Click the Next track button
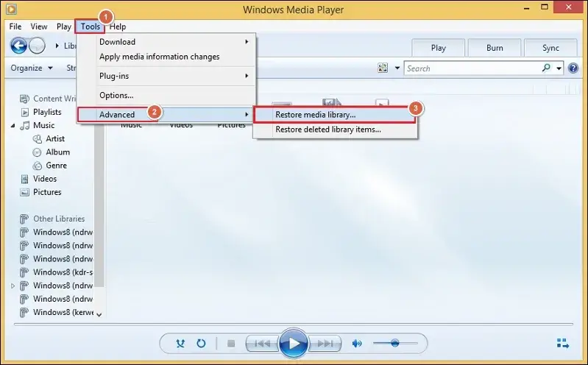The width and height of the screenshot is (588, 365). (x=325, y=343)
